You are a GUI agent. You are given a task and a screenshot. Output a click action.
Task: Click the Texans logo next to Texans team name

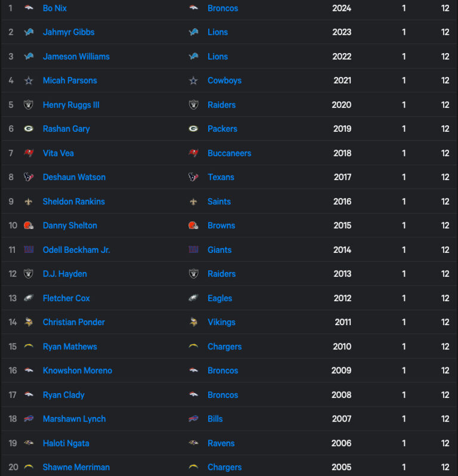[x=193, y=177]
